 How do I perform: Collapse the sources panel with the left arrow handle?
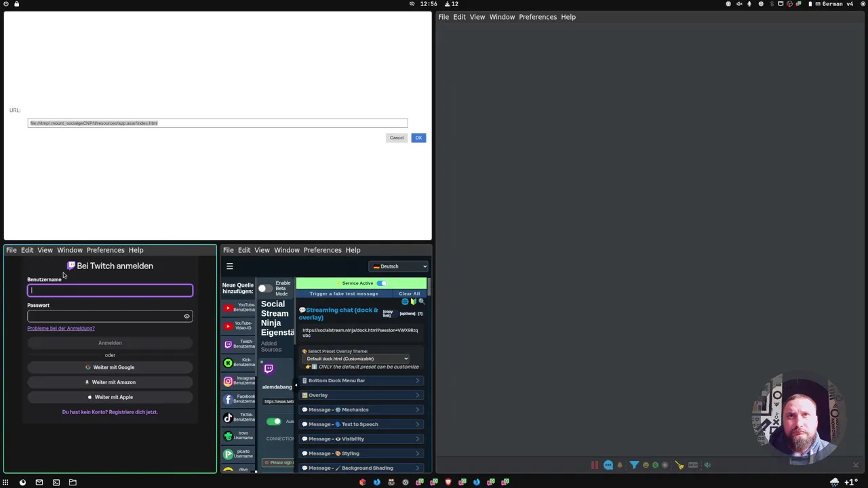click(296, 386)
